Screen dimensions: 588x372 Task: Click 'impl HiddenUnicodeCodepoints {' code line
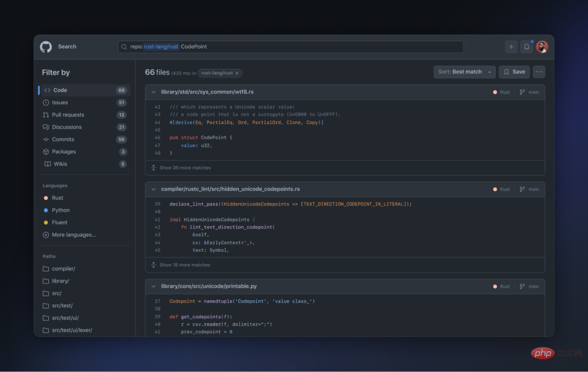212,220
